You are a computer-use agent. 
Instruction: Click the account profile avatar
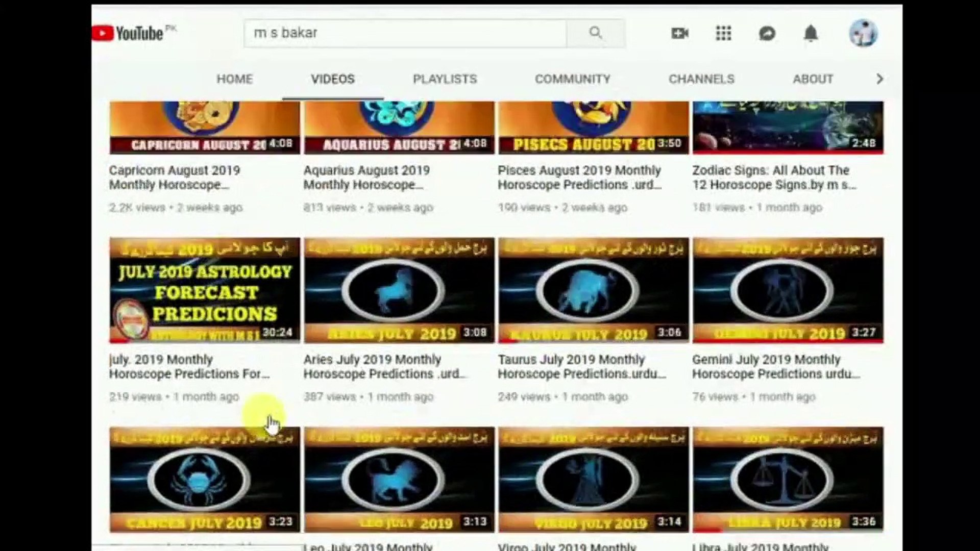click(863, 34)
